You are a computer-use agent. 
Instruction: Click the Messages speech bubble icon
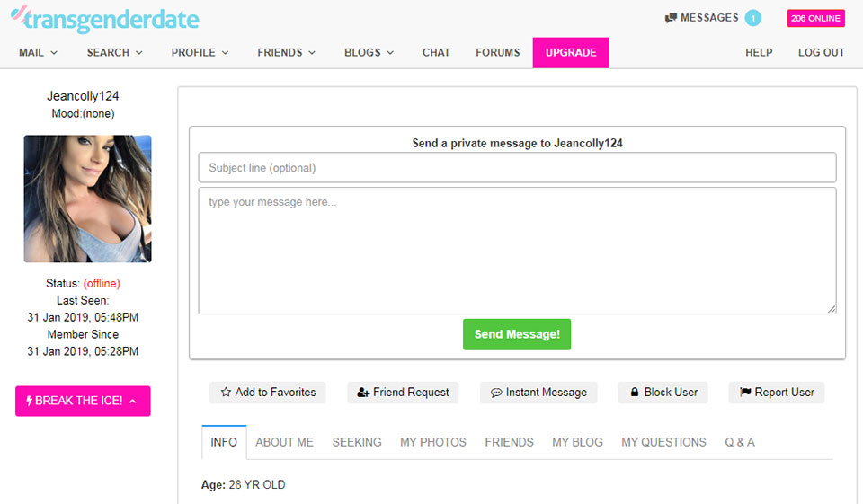tap(671, 18)
